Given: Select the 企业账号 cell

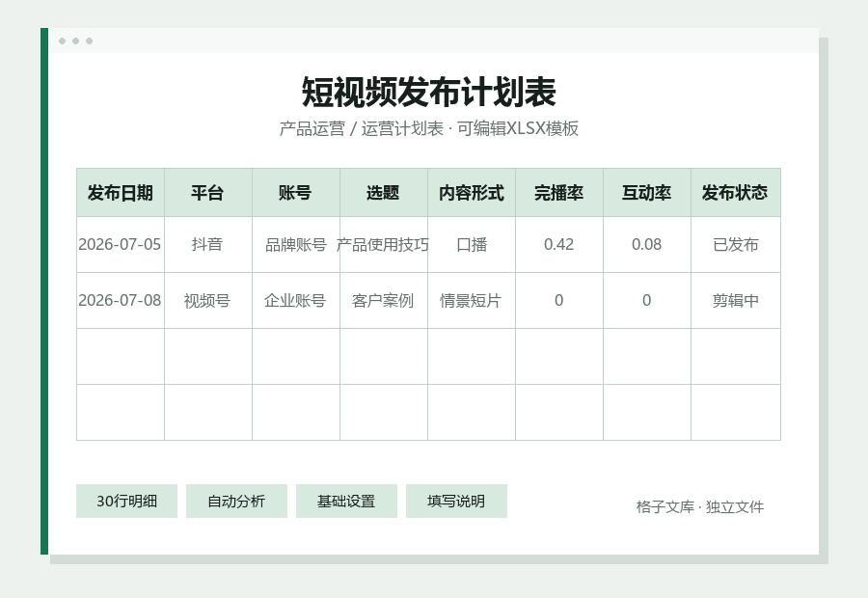Looking at the screenshot, I should click(296, 300).
